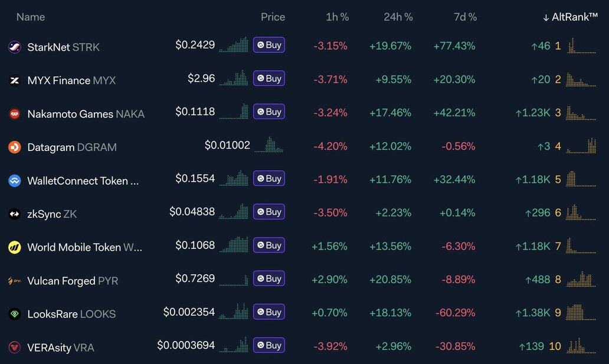Click the VERAsity logo icon
Image resolution: width=609 pixels, height=364 pixels.
point(15,347)
